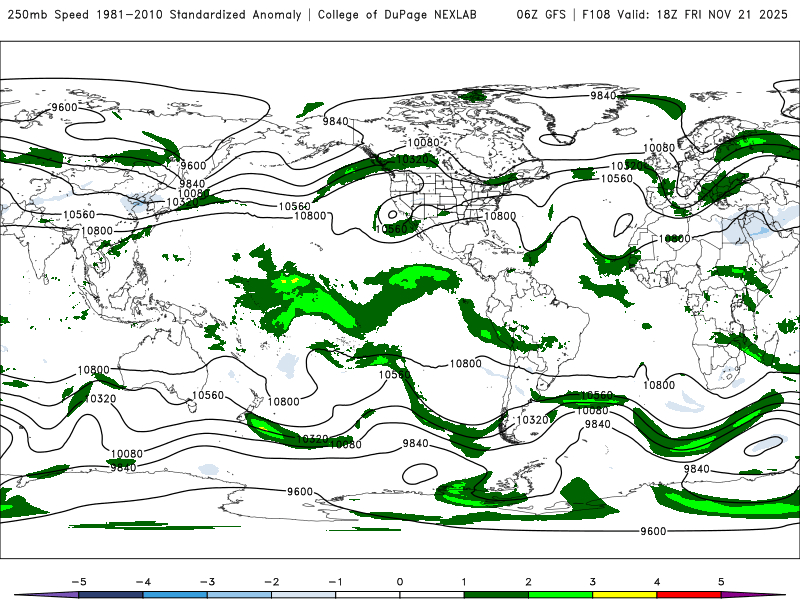
Task: Click the '10560' contour label near Baja California
Action: 391,229
